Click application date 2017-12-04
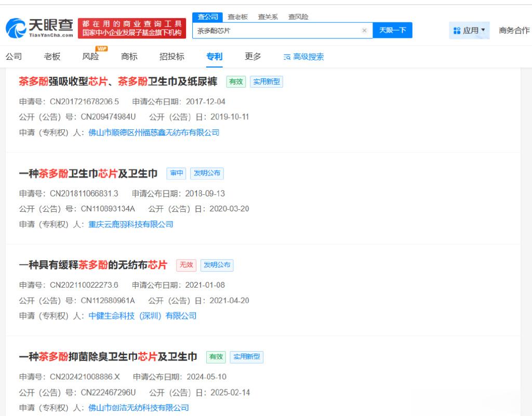 [205, 102]
